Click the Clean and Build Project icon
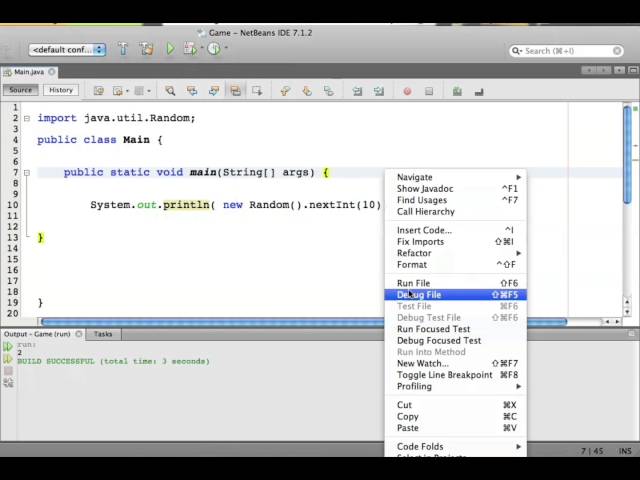 click(x=146, y=49)
